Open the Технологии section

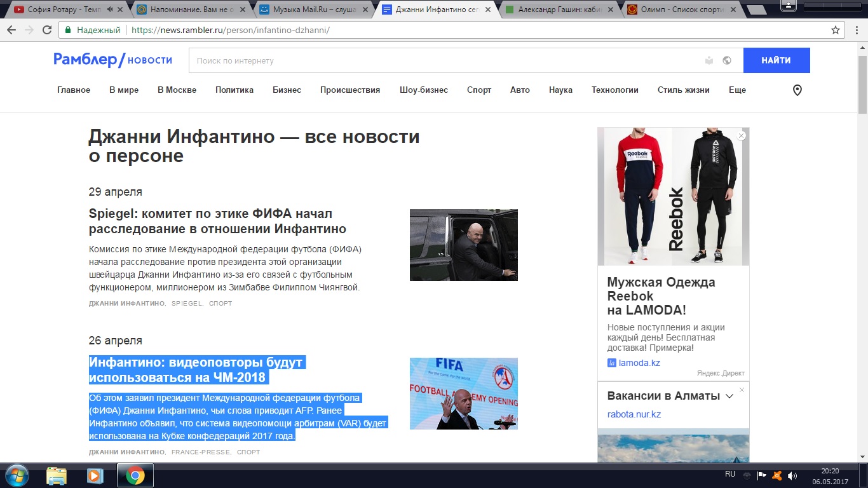coord(615,90)
